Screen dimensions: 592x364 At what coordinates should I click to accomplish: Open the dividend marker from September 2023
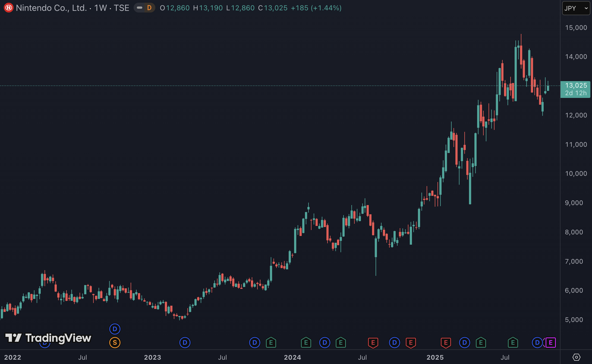click(255, 343)
